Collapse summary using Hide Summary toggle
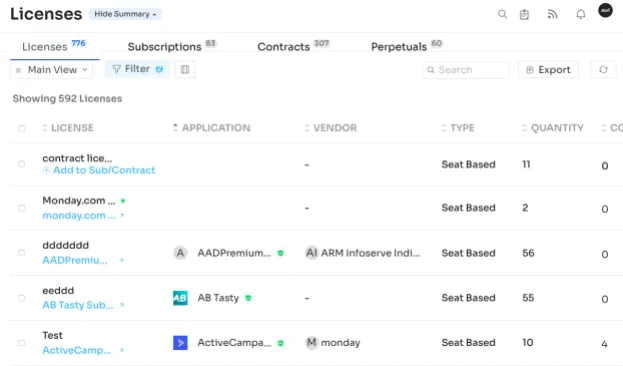Screen dimensions: 623x366 pyautogui.click(x=125, y=14)
